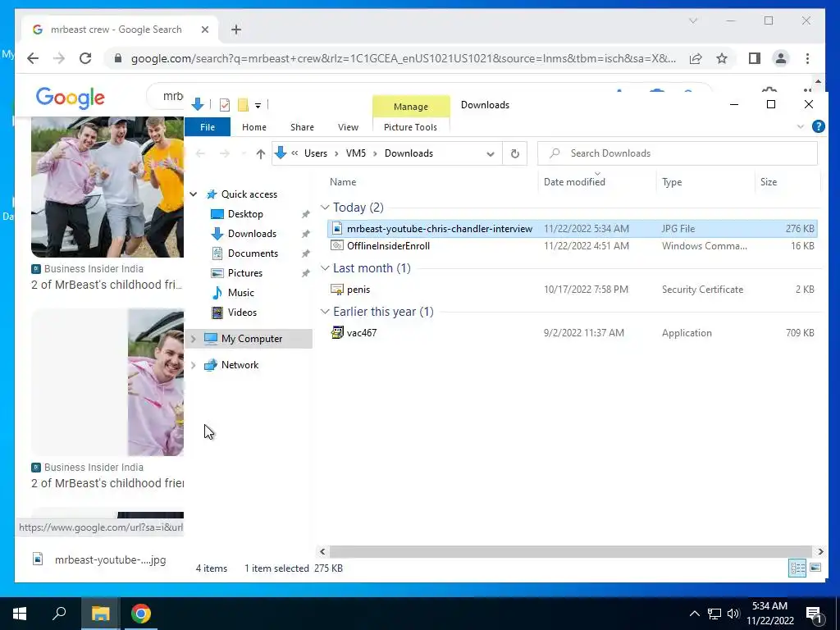
Task: Close the mrbeast crew Chrome tab
Action: coord(204,30)
